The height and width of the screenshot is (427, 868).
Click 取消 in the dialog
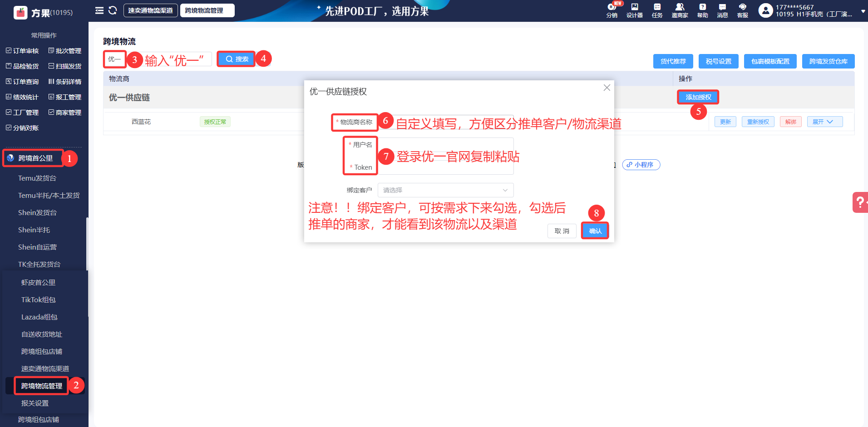tap(562, 231)
